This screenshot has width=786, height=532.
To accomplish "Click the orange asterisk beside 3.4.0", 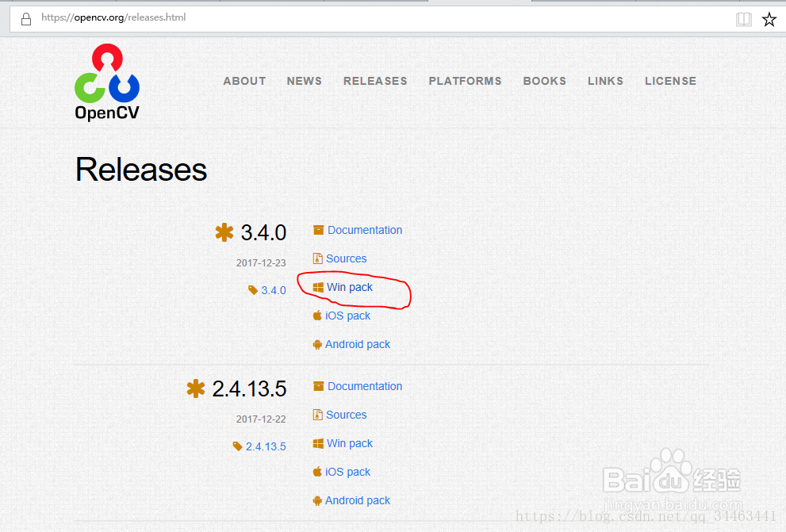I will click(224, 232).
